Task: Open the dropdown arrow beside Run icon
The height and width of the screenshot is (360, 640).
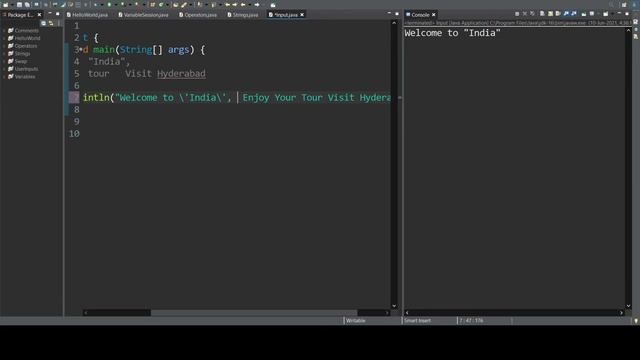Action: tap(116, 4)
